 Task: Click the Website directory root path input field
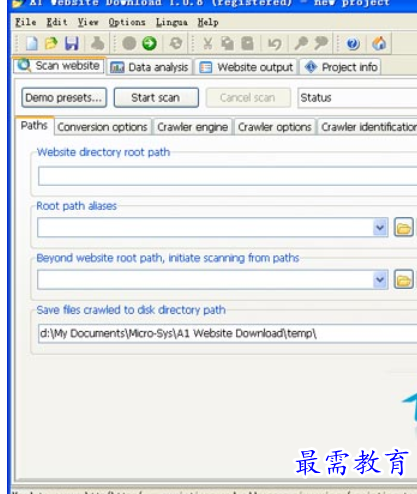(x=228, y=176)
